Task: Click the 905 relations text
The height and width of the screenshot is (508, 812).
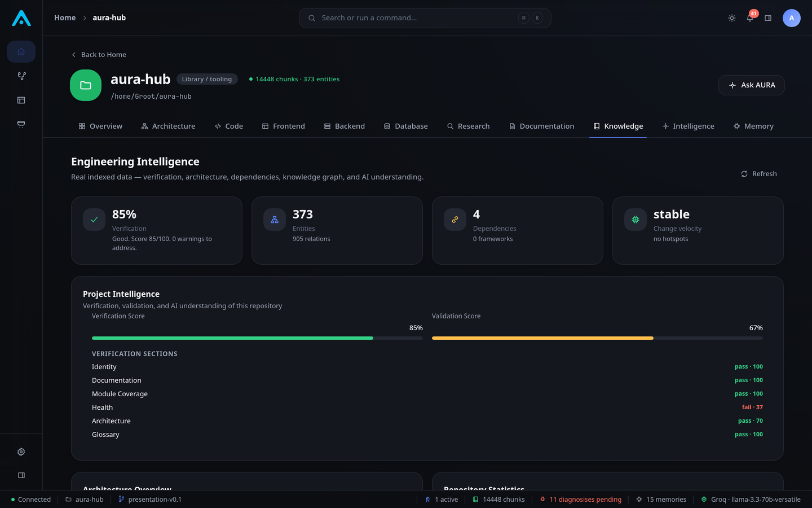Action: coord(311,239)
